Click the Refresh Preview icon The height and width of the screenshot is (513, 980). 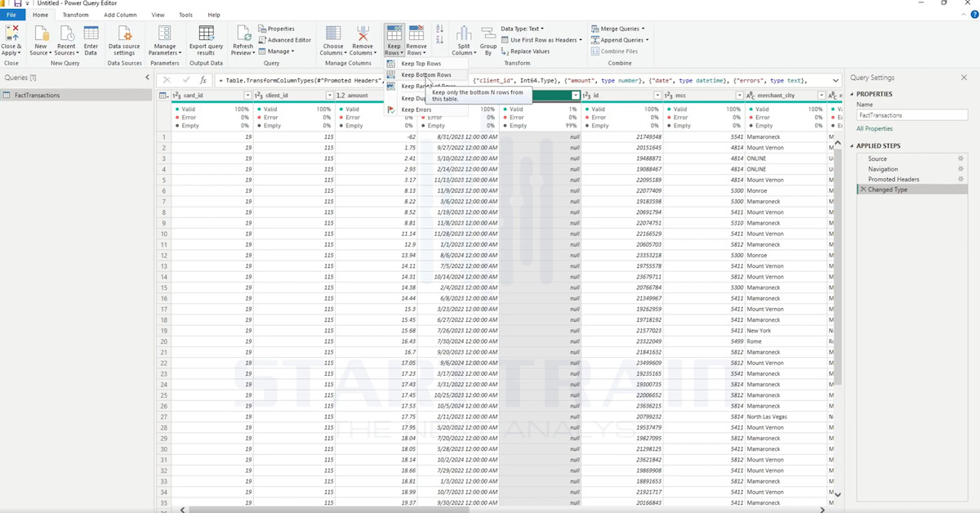pos(243,33)
